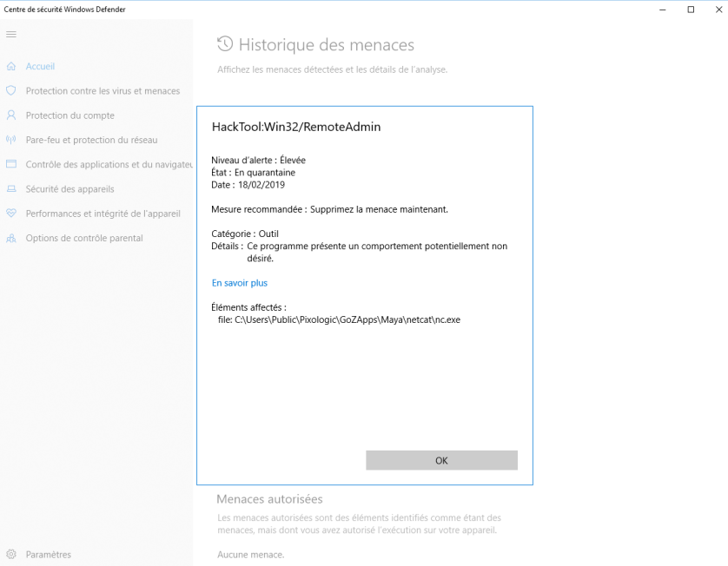This screenshot has width=728, height=566.
Task: Click the firewall antenna icon
Action: click(11, 140)
